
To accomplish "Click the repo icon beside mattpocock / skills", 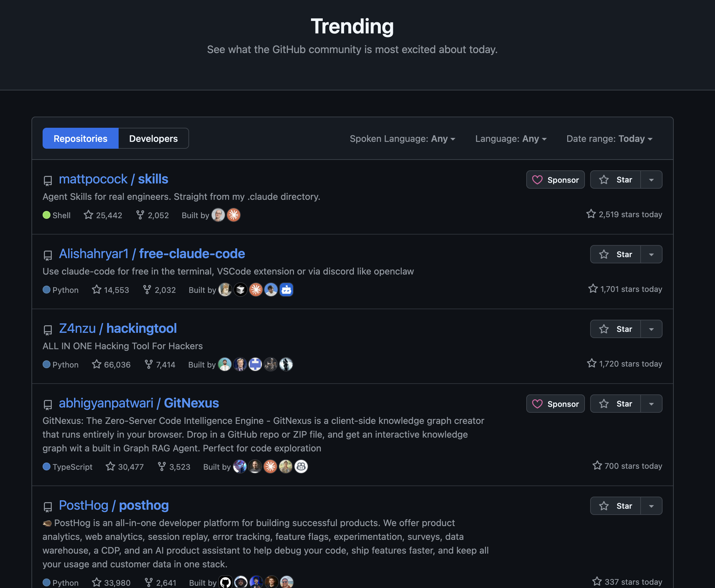I will (x=48, y=180).
